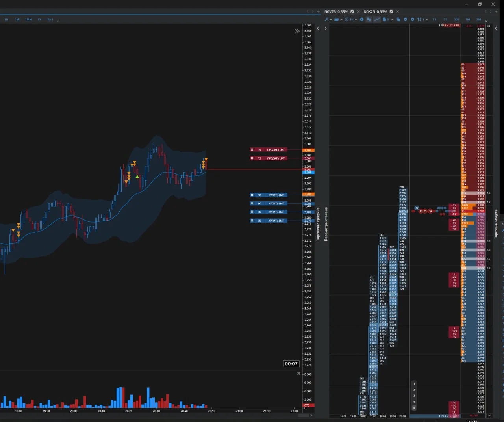The width and height of the screenshot is (504, 422).
Task: Open the Параметры стакана side panel
Action: click(x=326, y=224)
